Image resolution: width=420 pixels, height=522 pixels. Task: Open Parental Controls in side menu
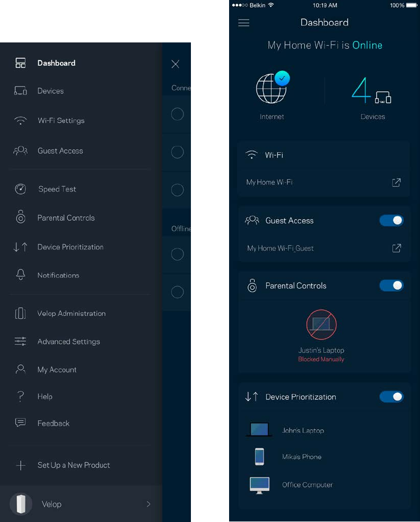(66, 217)
